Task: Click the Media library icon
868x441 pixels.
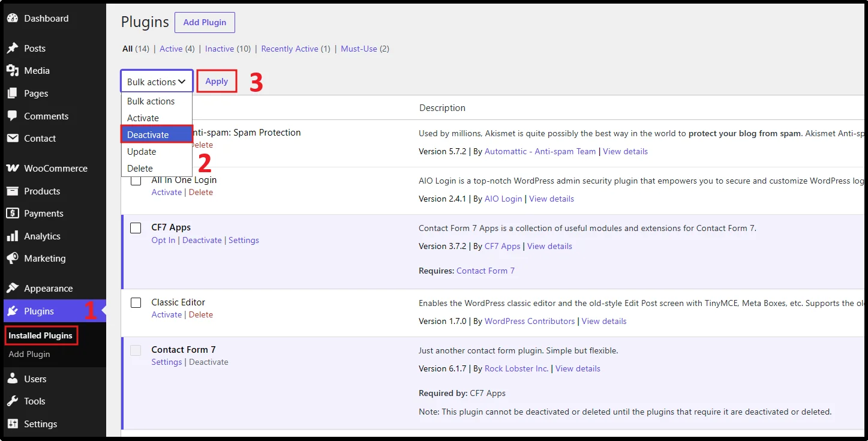Action: click(12, 71)
